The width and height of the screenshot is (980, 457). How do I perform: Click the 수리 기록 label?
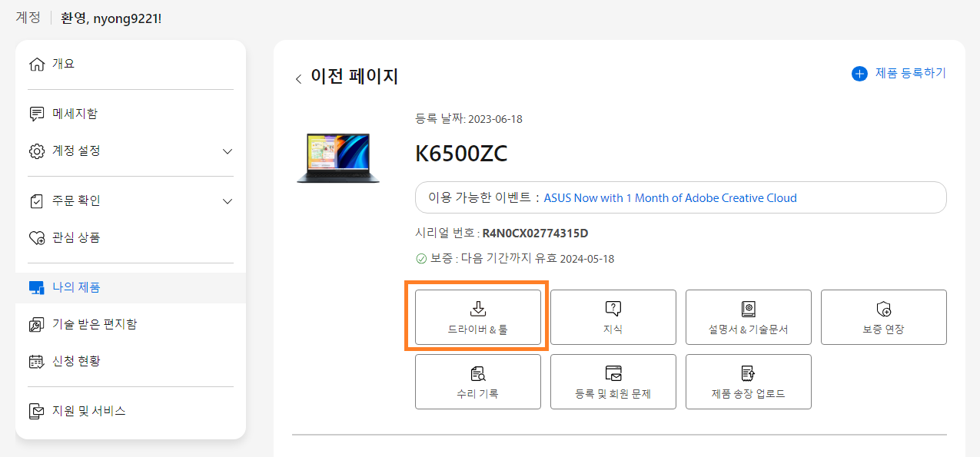(478, 394)
